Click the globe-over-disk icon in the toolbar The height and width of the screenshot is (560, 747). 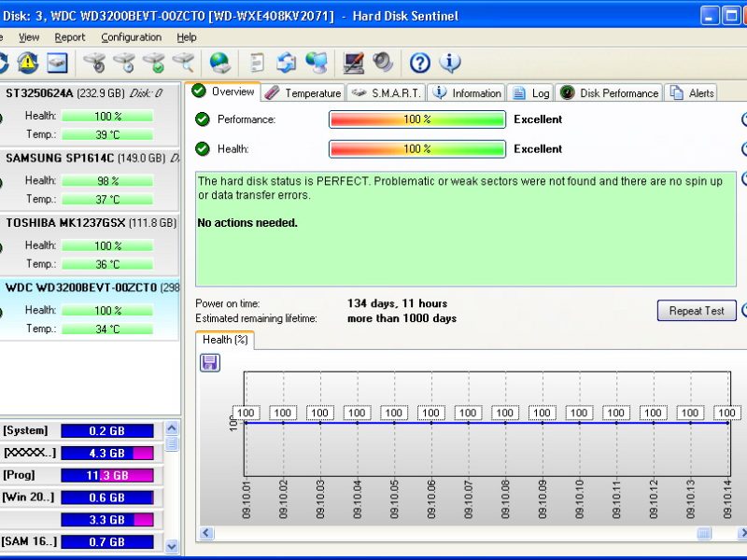(x=220, y=63)
